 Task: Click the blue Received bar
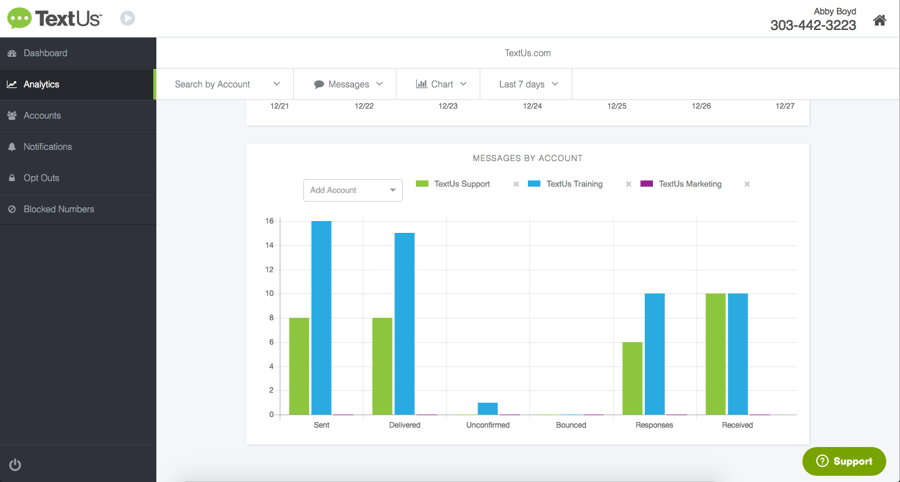[738, 354]
